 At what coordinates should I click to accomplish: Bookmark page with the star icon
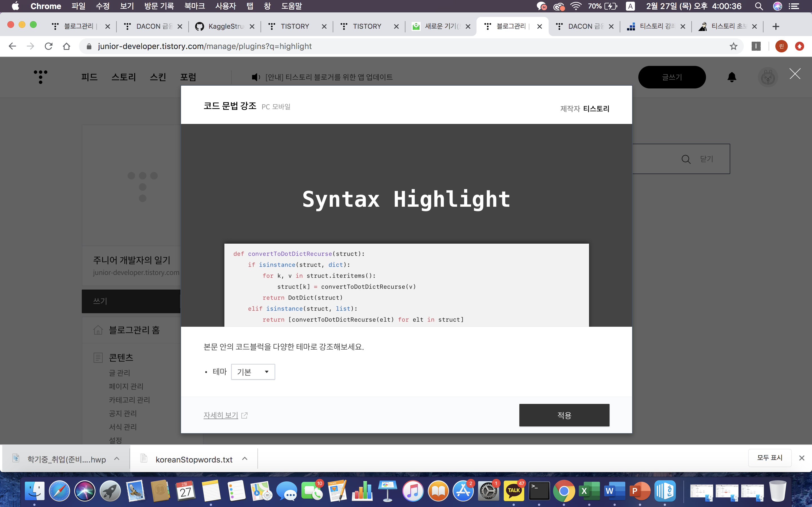coord(733,46)
